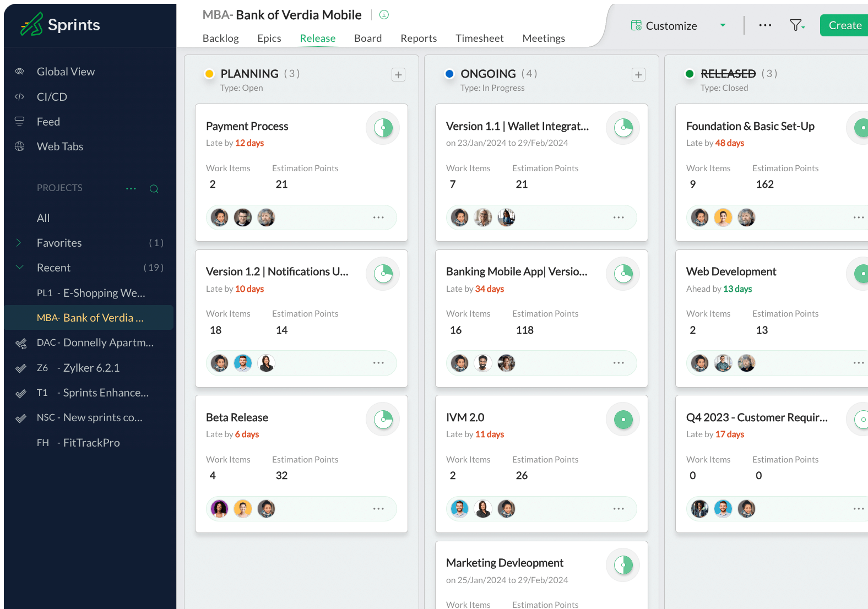
Task: Open IVM 2.0 card ellipsis menu
Action: coord(619,509)
